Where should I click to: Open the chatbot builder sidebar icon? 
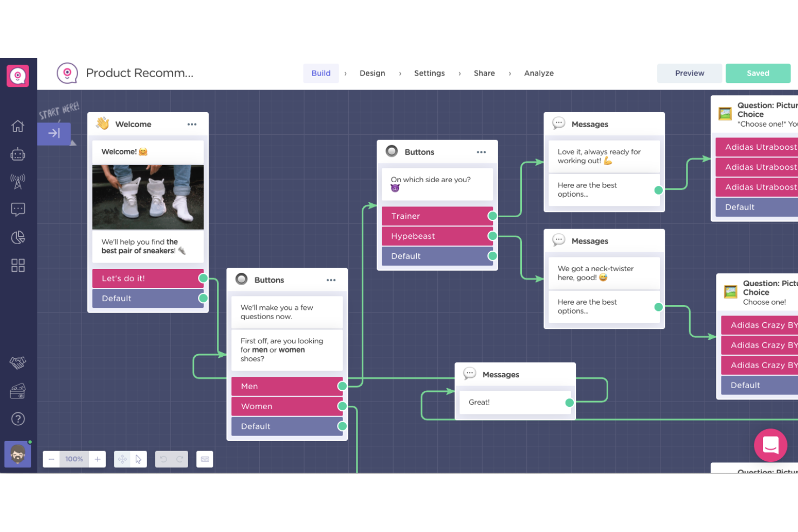pyautogui.click(x=18, y=154)
